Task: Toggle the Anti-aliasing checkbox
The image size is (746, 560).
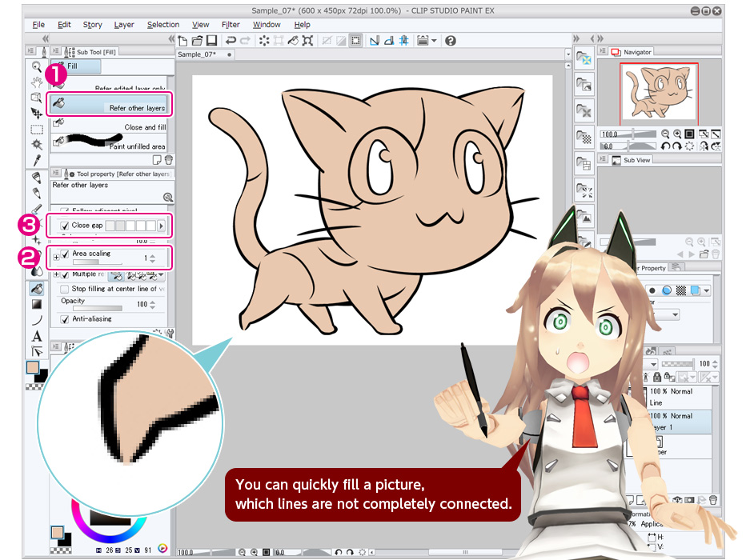Action: tap(65, 319)
